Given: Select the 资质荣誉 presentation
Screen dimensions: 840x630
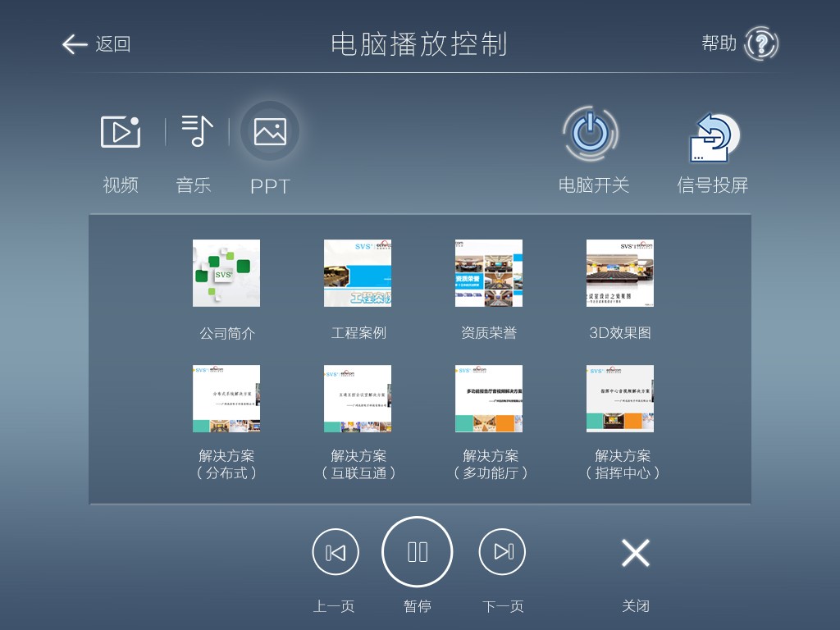Looking at the screenshot, I should coord(489,274).
